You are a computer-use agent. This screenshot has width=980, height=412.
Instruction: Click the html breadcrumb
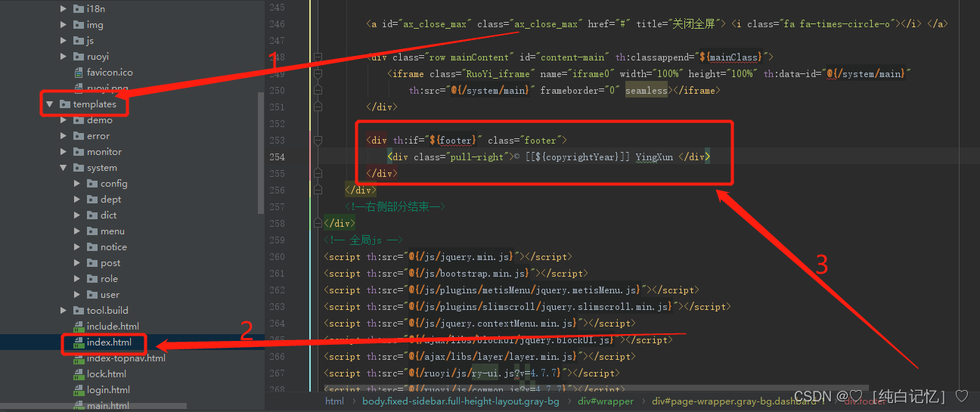[334, 401]
